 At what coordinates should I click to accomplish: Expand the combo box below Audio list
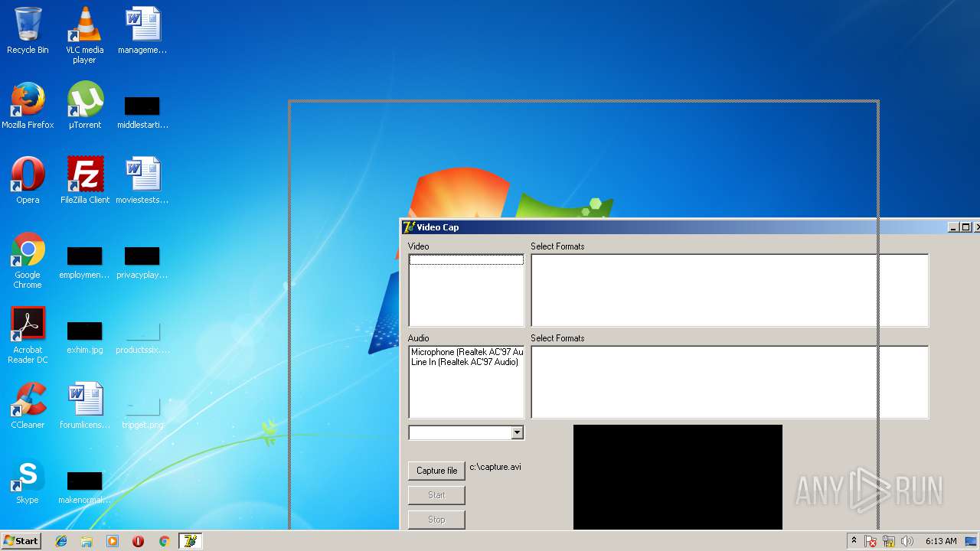click(x=517, y=433)
